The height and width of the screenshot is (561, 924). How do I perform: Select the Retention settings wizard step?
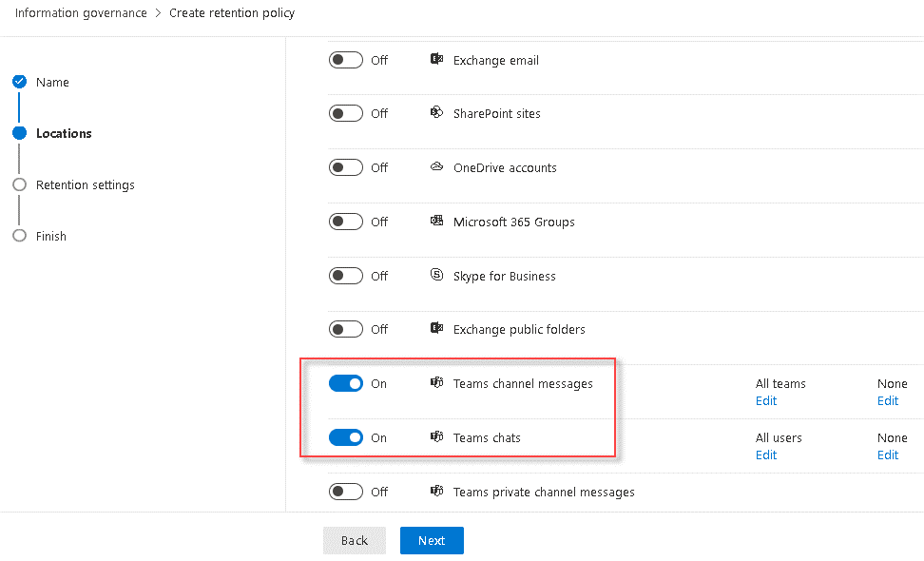click(x=86, y=184)
